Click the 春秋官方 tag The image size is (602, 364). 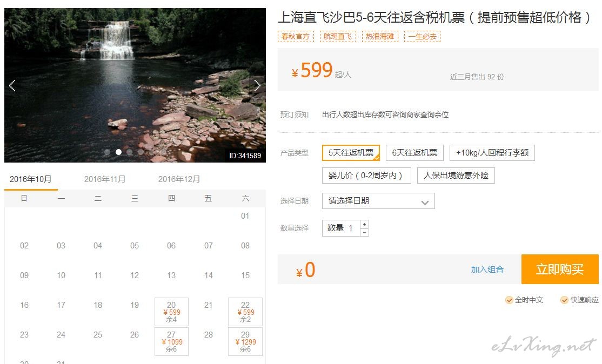coord(296,36)
